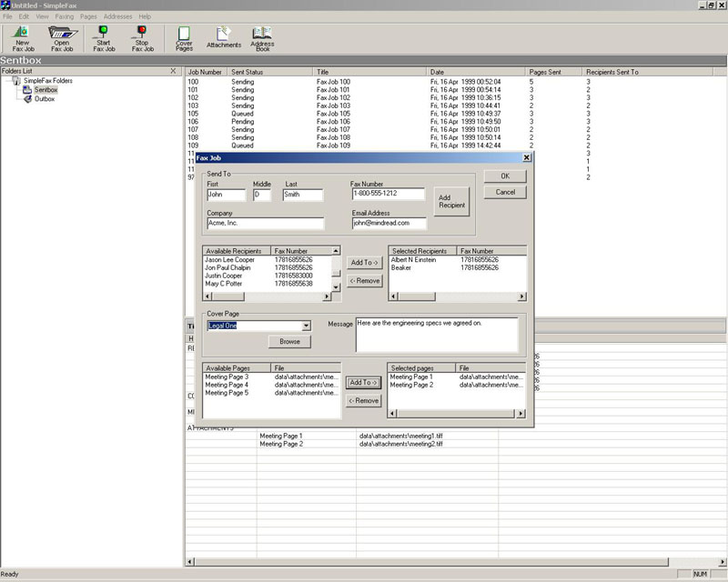Screen dimensions: 728x582
Task: Close the Folders List panel
Action: coord(173,71)
